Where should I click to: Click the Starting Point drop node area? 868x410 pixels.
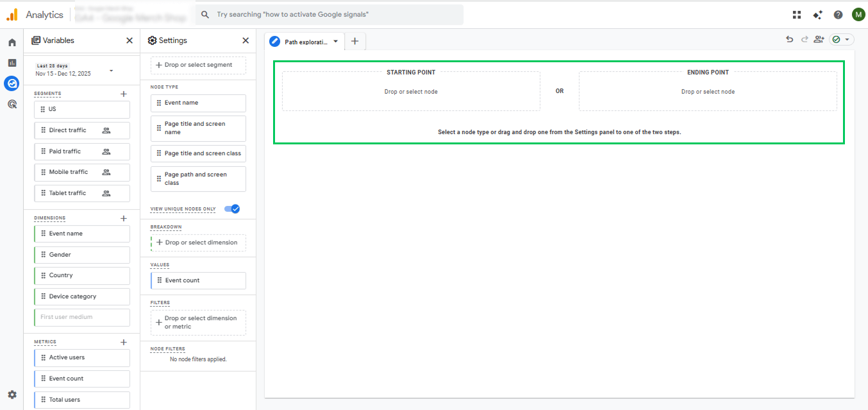pos(411,92)
